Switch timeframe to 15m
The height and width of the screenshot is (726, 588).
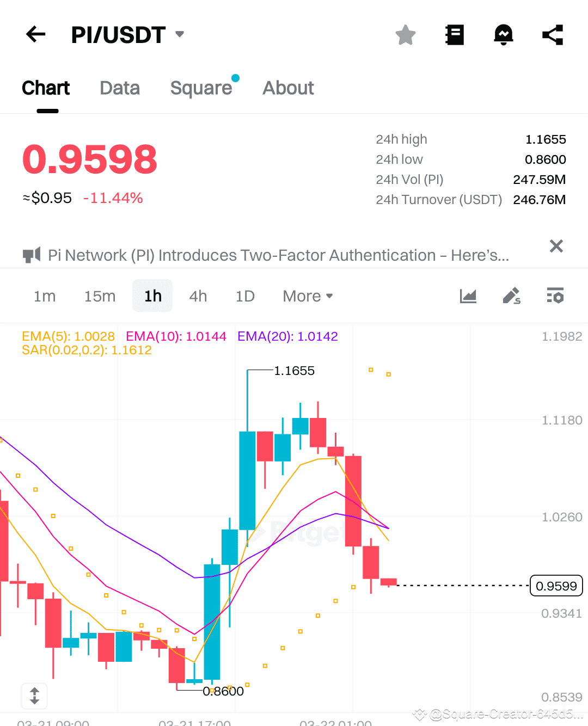pos(100,296)
